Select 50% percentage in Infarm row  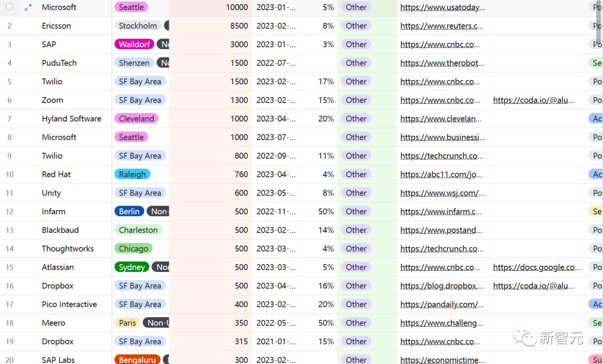pos(326,212)
